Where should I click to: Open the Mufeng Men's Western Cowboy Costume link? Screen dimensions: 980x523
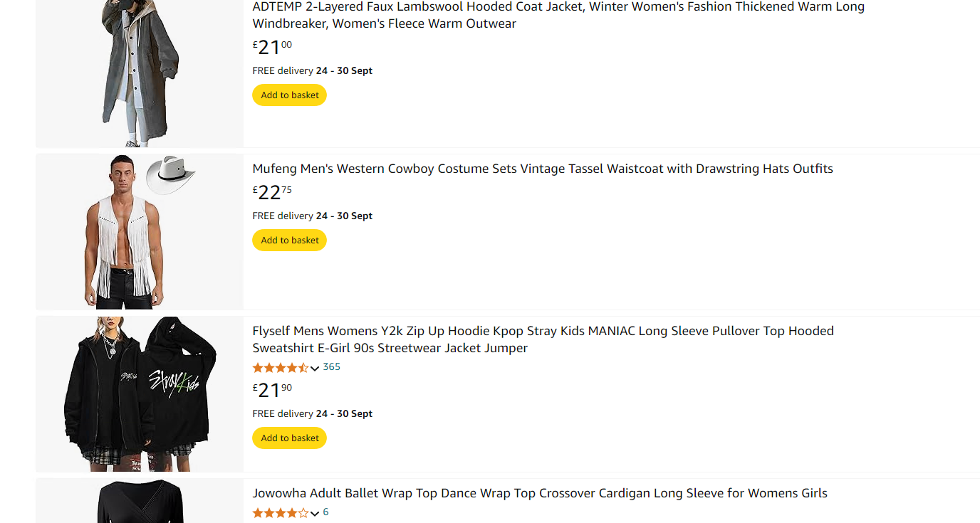click(542, 169)
